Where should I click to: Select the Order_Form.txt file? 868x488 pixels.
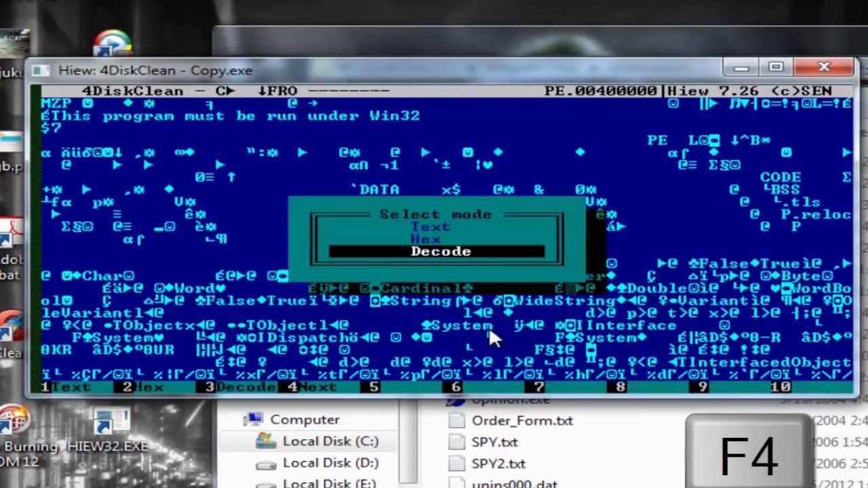(522, 420)
